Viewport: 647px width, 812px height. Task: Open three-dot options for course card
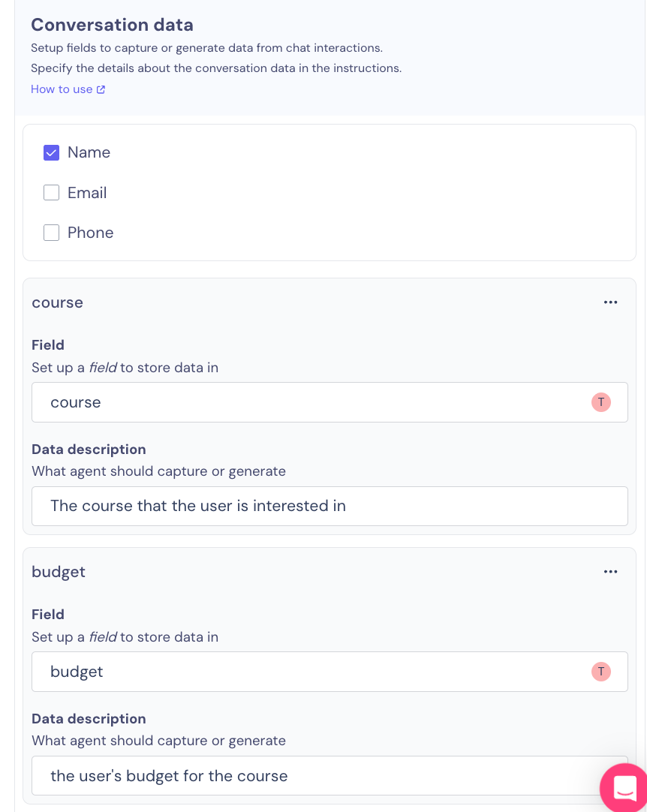610,302
